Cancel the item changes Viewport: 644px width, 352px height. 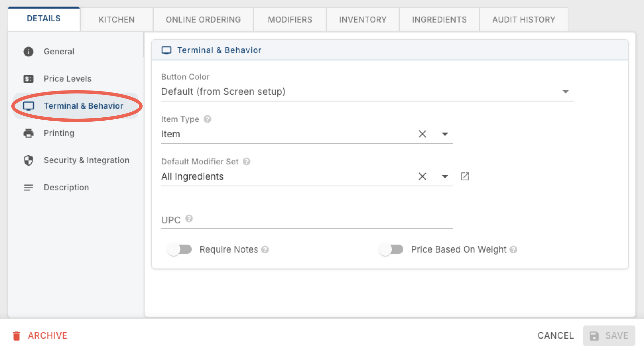pyautogui.click(x=555, y=335)
